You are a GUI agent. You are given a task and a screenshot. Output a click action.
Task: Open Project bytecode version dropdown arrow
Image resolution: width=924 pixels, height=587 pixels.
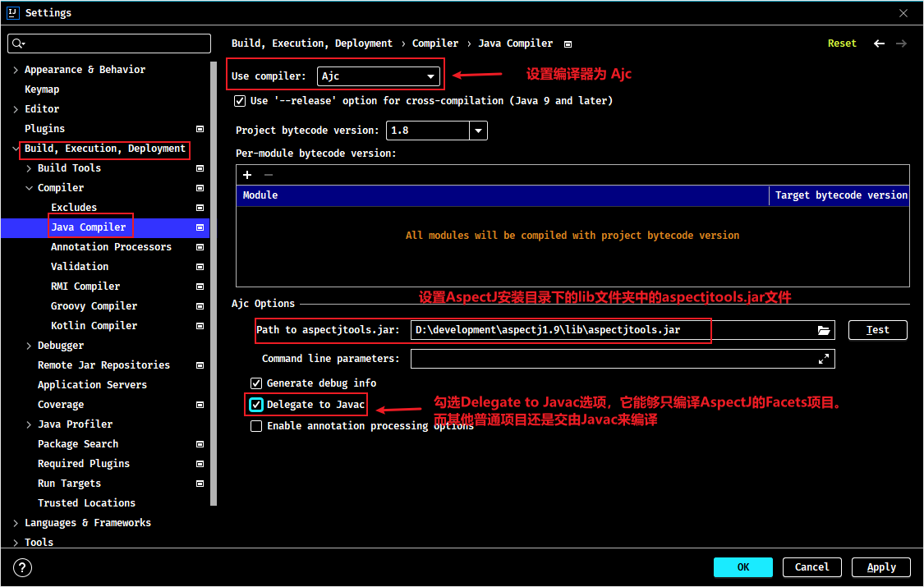[478, 130]
